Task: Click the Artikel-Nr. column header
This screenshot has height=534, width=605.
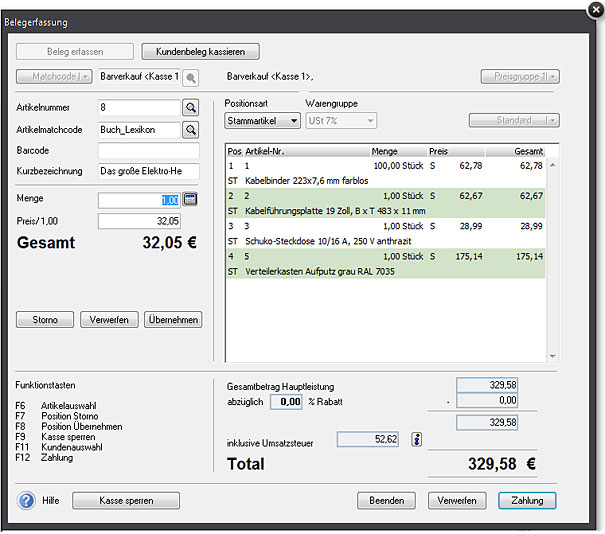Action: tap(307, 151)
